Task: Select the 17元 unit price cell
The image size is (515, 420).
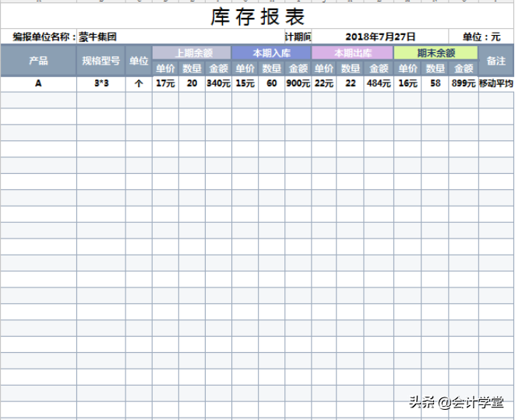Action: pos(165,83)
